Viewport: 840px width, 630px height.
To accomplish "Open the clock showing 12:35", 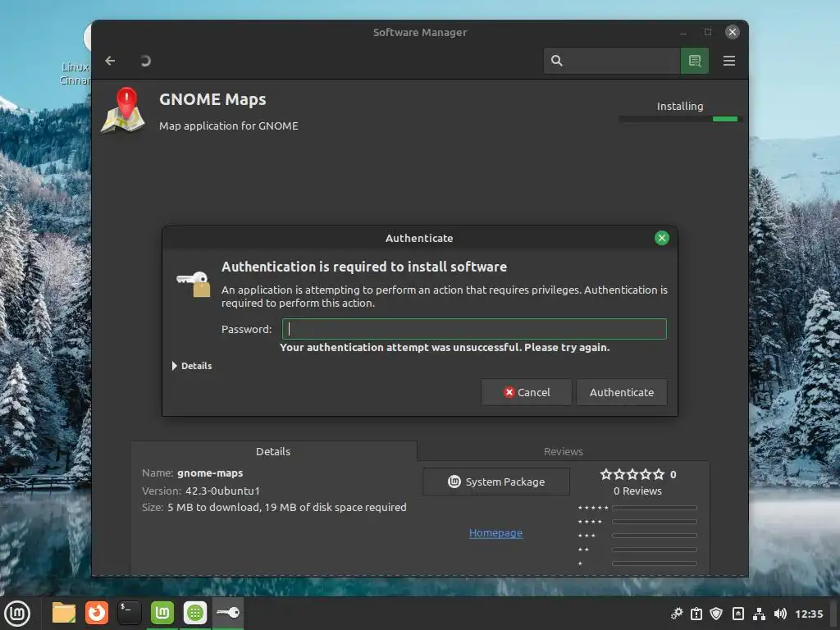I will point(809,614).
